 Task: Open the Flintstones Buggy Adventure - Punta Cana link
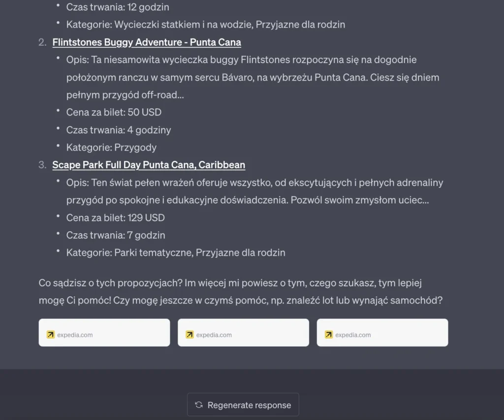pyautogui.click(x=146, y=42)
